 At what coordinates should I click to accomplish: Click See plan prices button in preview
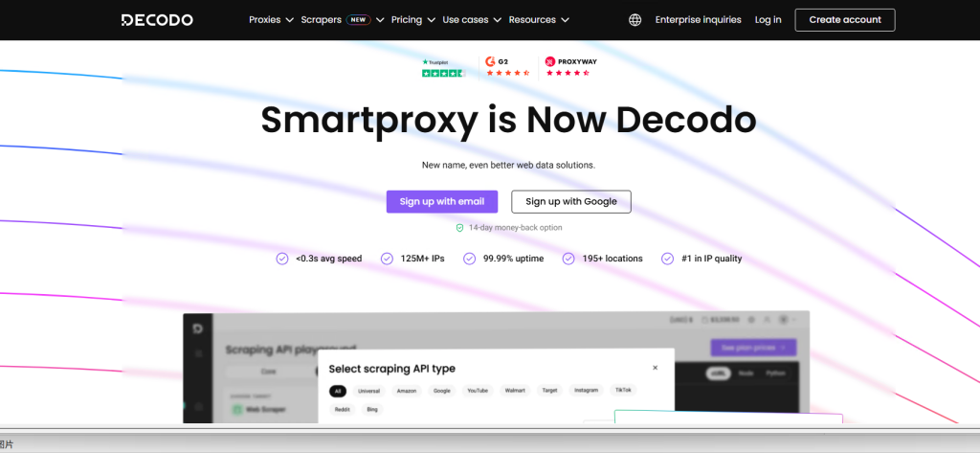point(753,348)
